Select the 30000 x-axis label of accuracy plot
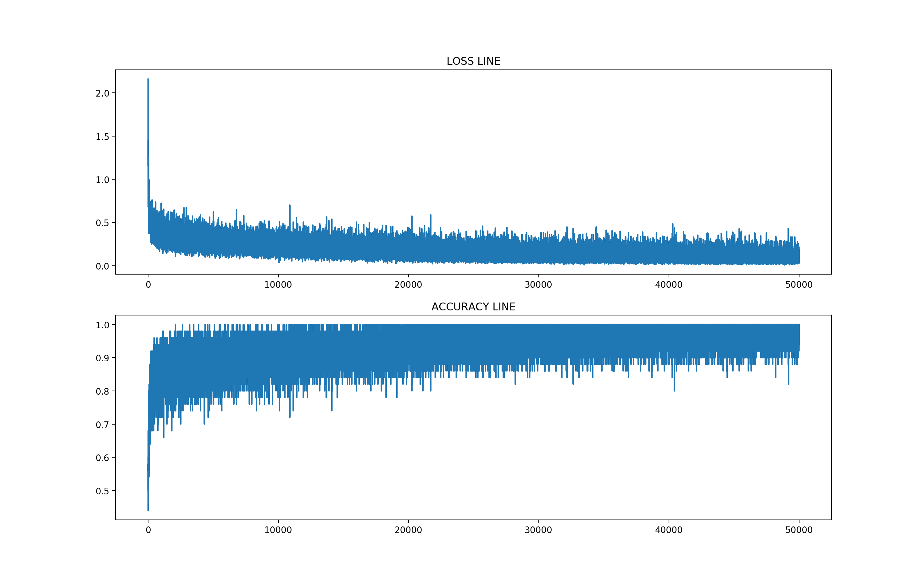The height and width of the screenshot is (584, 924). [x=538, y=530]
